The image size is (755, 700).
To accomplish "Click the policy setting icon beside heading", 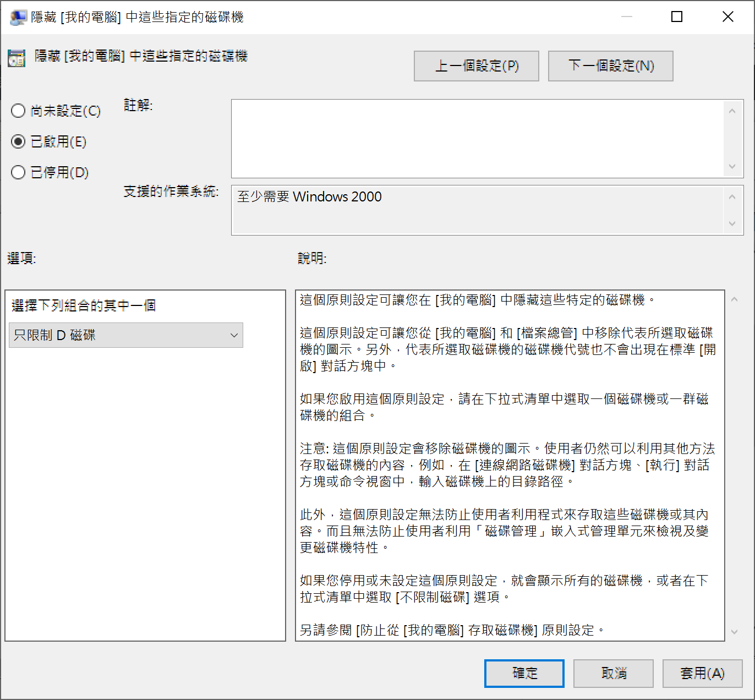I will (17, 58).
